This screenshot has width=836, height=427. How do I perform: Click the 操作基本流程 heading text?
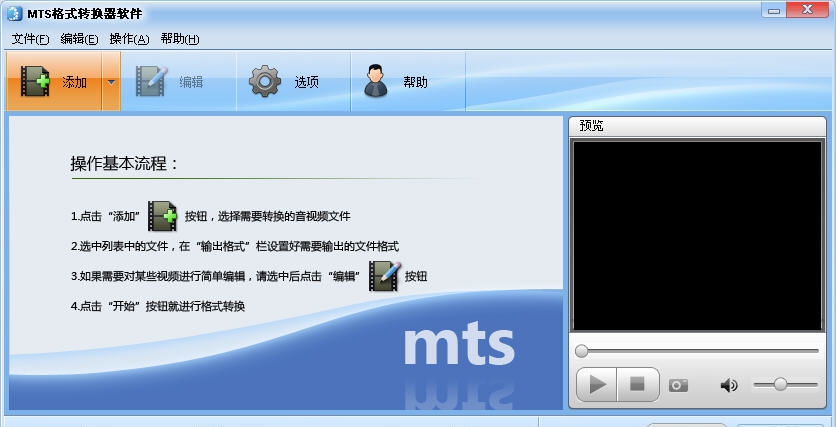click(124, 163)
